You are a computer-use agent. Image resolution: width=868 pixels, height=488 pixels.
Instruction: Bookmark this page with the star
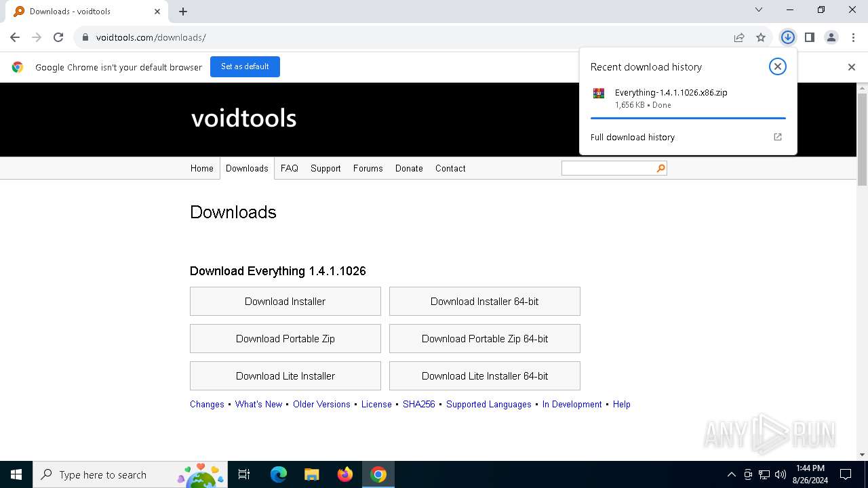(x=761, y=37)
